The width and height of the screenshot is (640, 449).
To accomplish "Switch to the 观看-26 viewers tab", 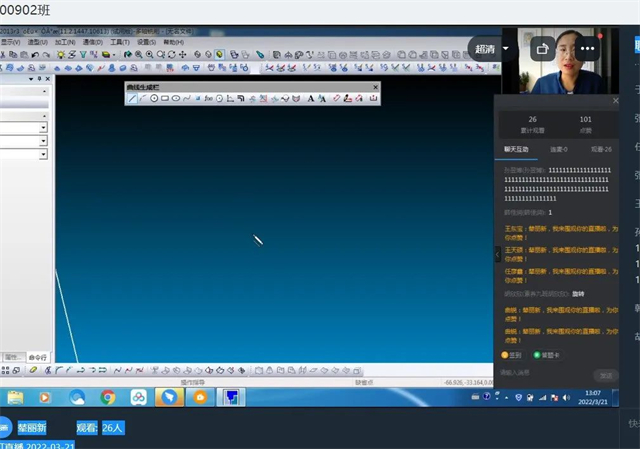I will tap(601, 149).
